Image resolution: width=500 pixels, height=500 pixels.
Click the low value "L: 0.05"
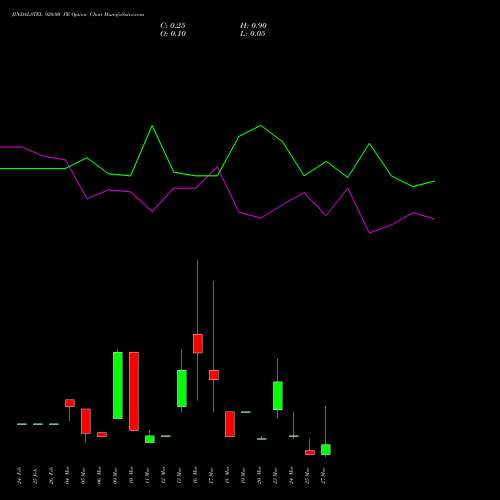click(x=253, y=34)
